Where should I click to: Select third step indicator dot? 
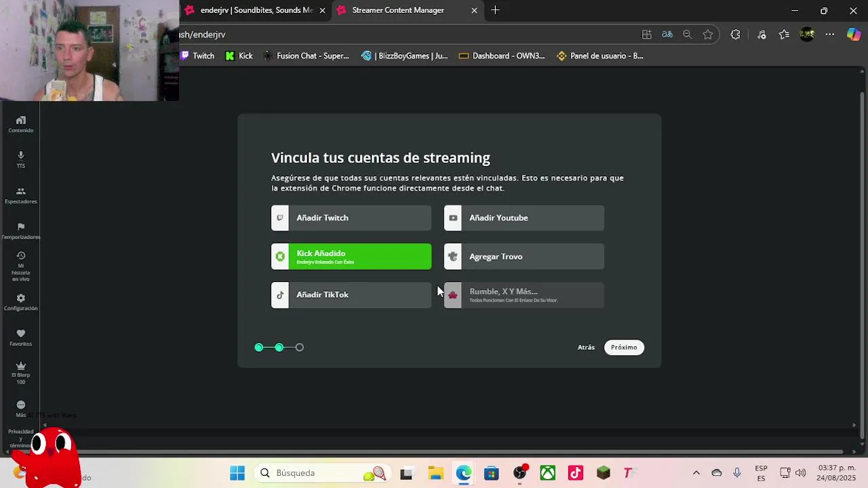pos(300,347)
